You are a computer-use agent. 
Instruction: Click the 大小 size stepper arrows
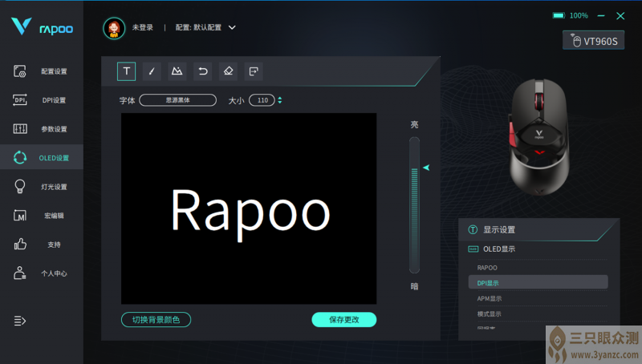279,100
